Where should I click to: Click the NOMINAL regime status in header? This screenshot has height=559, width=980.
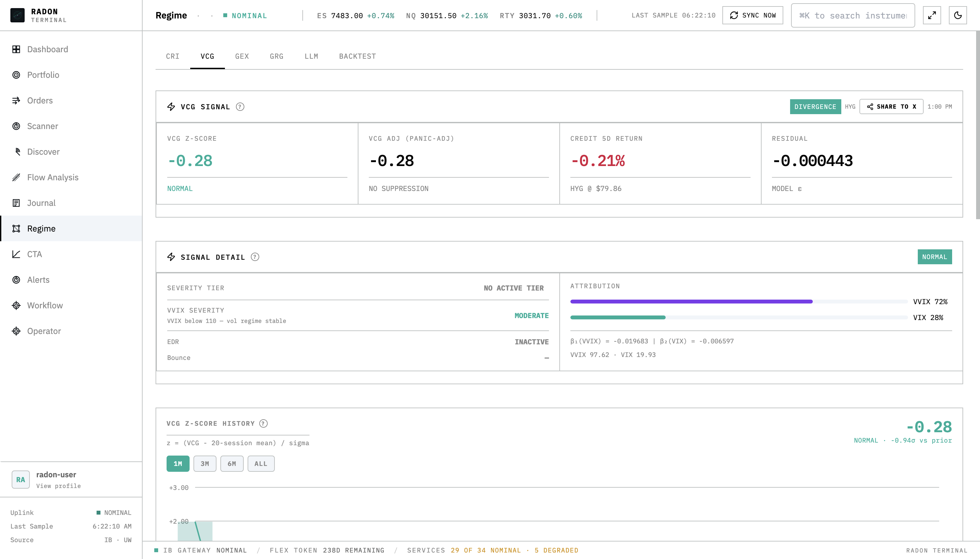pos(246,15)
